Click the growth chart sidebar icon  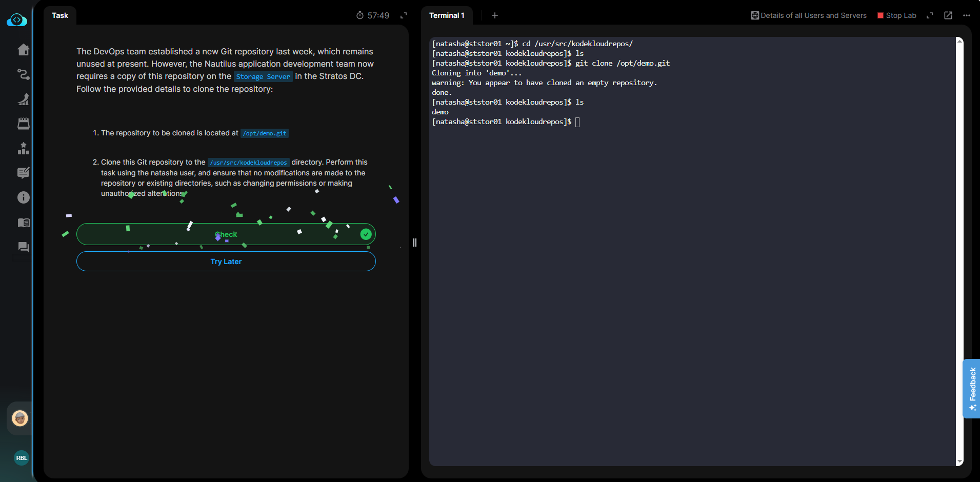pos(24,99)
